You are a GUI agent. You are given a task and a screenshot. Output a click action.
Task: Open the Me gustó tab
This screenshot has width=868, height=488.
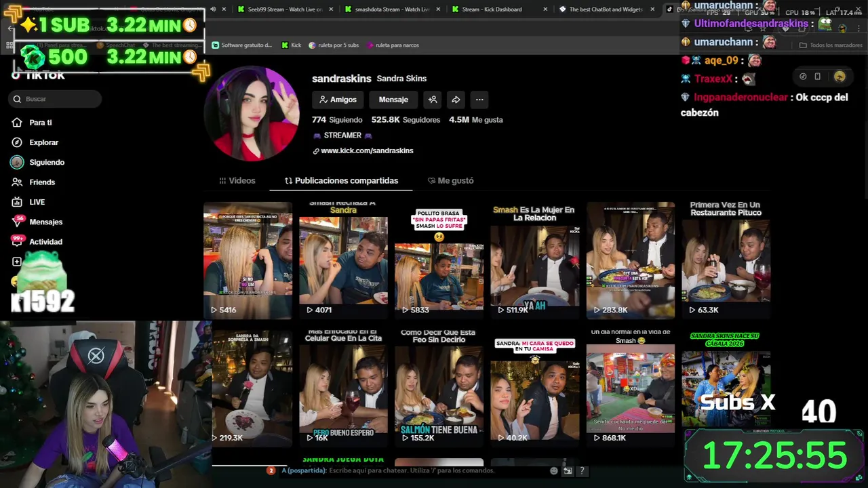click(x=450, y=181)
